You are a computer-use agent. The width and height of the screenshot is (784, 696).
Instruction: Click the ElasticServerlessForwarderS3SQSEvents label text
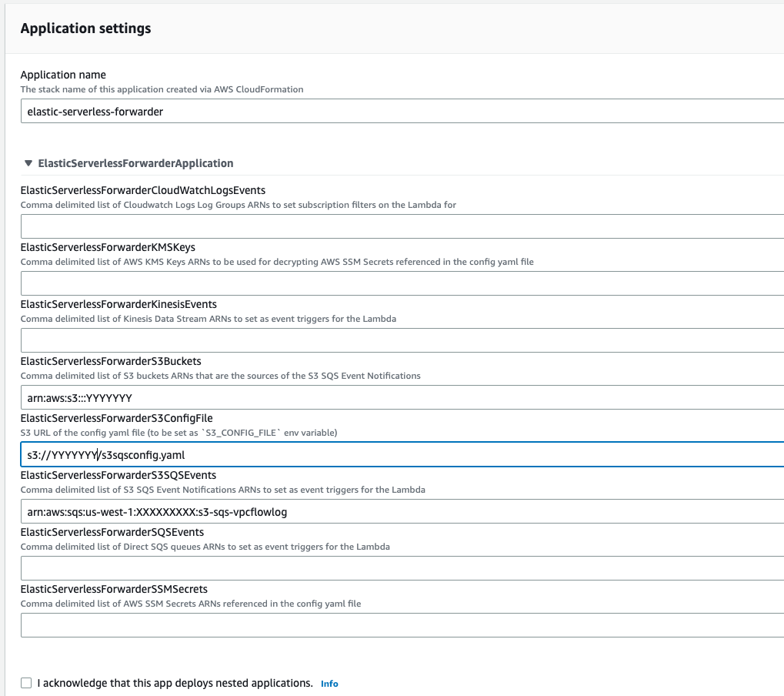point(118,475)
